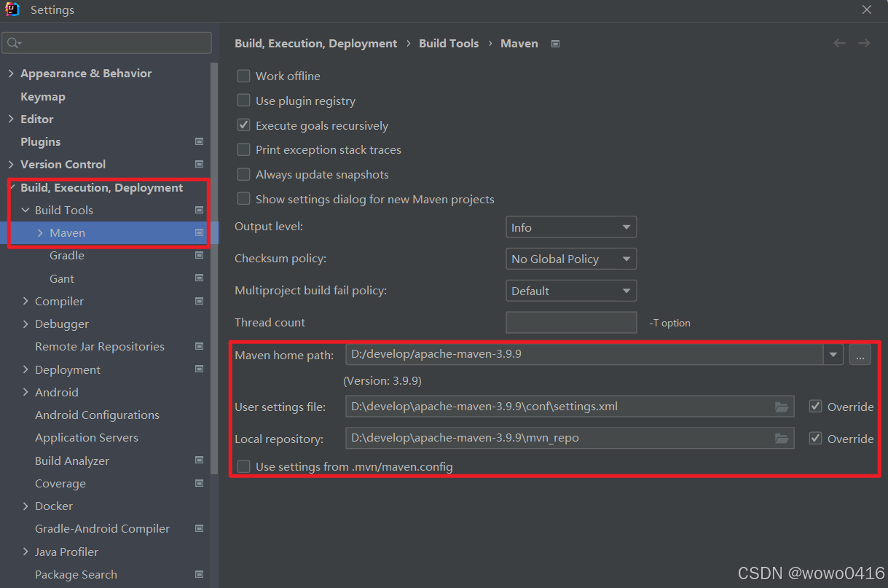This screenshot has width=888, height=588.
Task: Click project-level icon next to Gradle-Android Compiler
Action: point(200,528)
